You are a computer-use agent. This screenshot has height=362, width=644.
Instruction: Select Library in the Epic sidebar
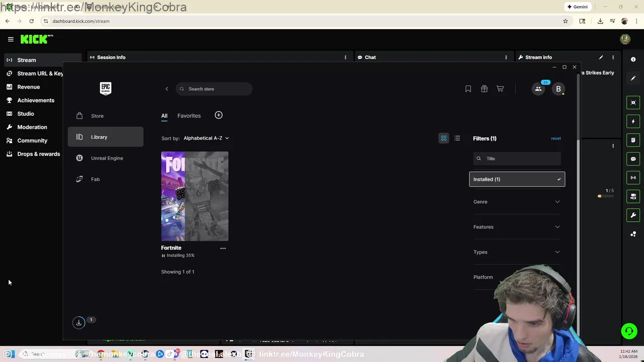click(x=106, y=137)
